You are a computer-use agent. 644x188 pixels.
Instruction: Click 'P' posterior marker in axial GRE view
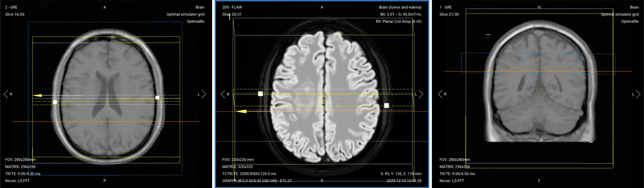click(105, 181)
